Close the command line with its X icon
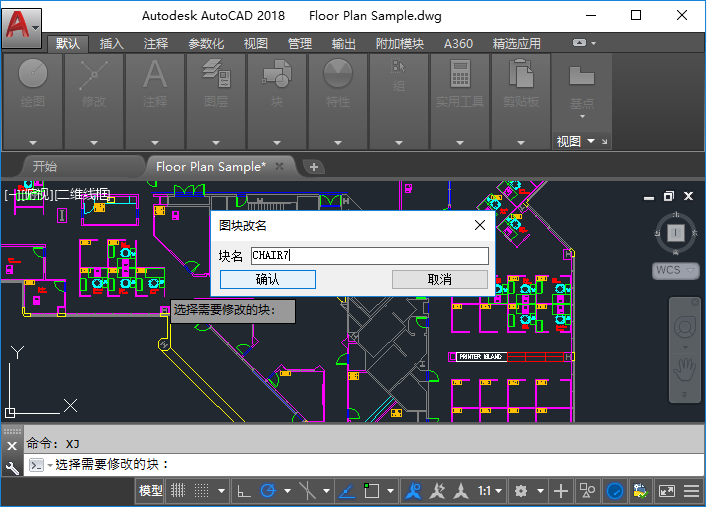This screenshot has height=507, width=707. [12, 446]
